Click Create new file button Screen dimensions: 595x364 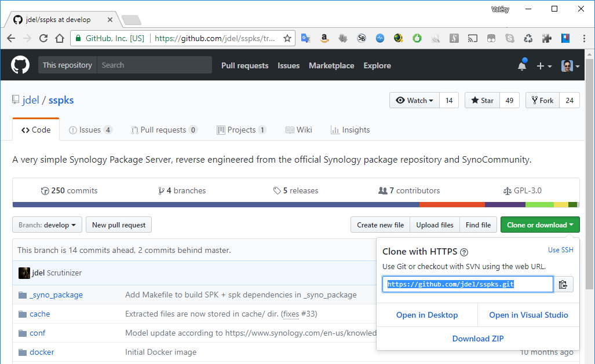380,225
